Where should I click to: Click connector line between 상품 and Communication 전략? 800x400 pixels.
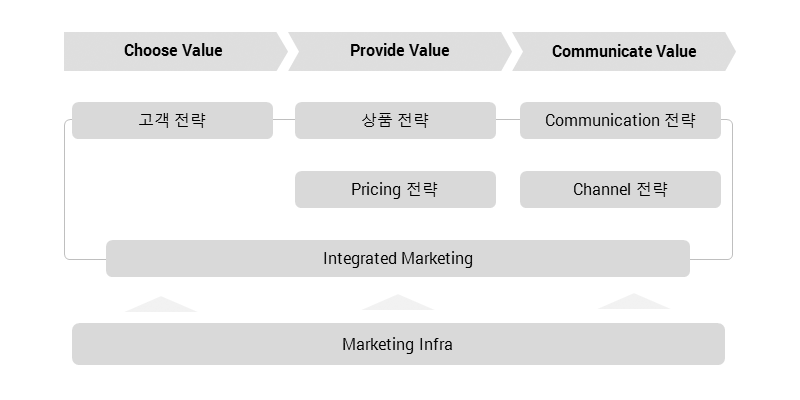[508, 120]
